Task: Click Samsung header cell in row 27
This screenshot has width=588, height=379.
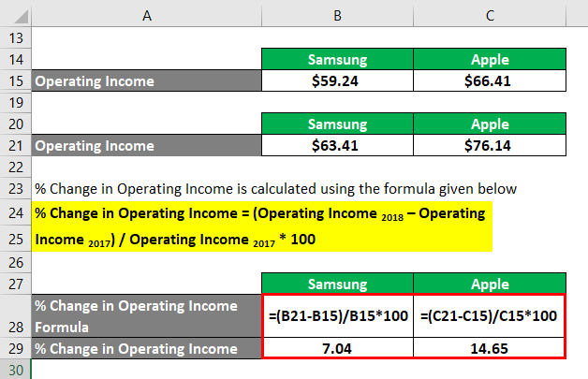Action: click(x=337, y=284)
